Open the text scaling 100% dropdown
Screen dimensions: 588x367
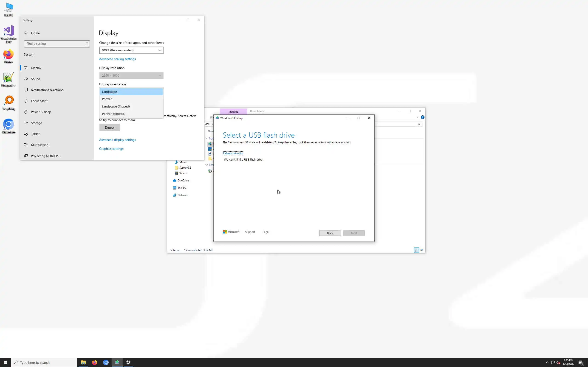click(131, 50)
